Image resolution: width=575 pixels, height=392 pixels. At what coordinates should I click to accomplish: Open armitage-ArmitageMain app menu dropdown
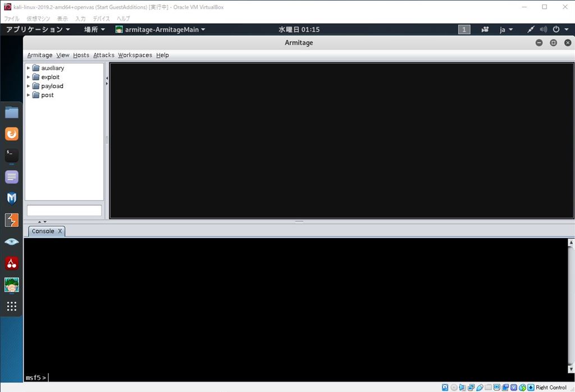tap(160, 29)
